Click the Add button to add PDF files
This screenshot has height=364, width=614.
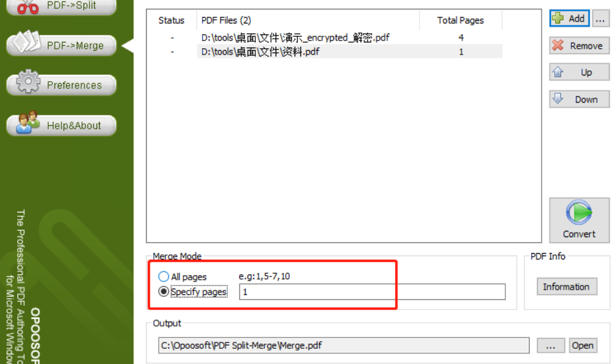point(570,18)
